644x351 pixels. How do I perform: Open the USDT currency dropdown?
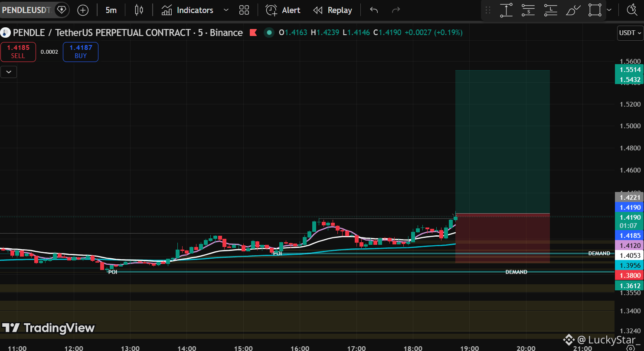[630, 33]
